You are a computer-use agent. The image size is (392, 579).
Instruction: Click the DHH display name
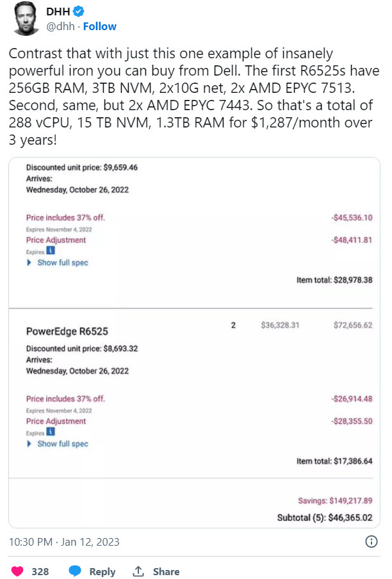58,12
